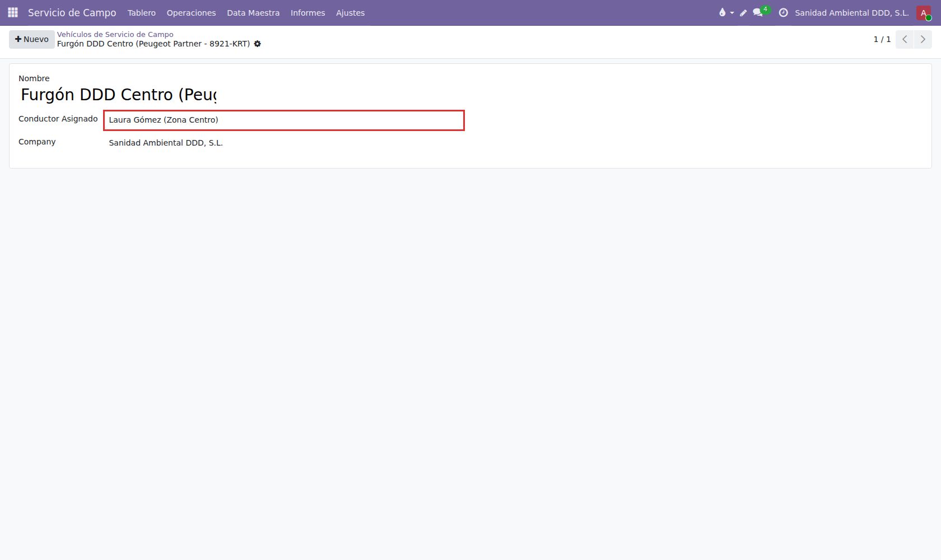The width and height of the screenshot is (941, 560).
Task: Open the Operaciones menu
Action: point(191,12)
